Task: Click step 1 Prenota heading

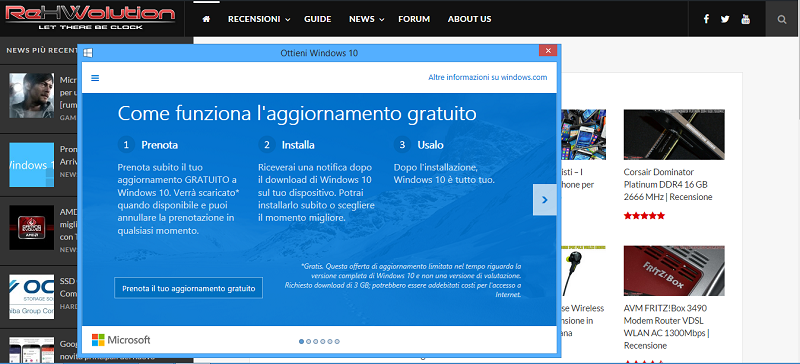Action: click(x=148, y=145)
